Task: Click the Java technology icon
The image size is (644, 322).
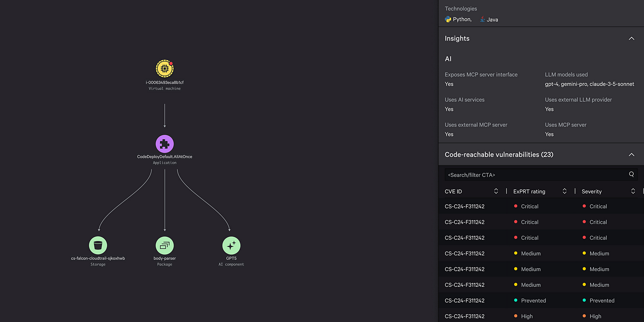Action: click(x=482, y=19)
